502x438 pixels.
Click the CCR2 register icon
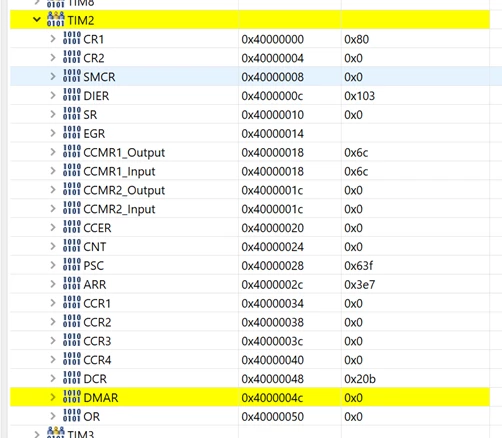(x=72, y=321)
